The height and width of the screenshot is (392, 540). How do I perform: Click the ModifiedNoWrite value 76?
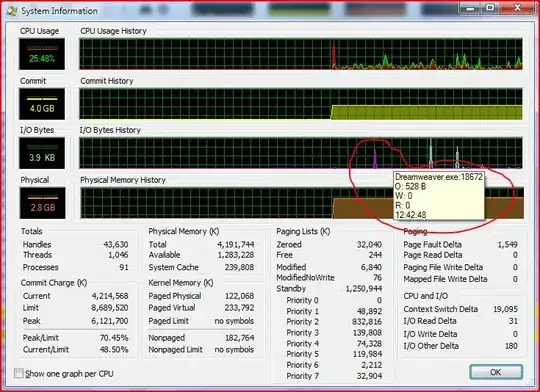(378, 278)
